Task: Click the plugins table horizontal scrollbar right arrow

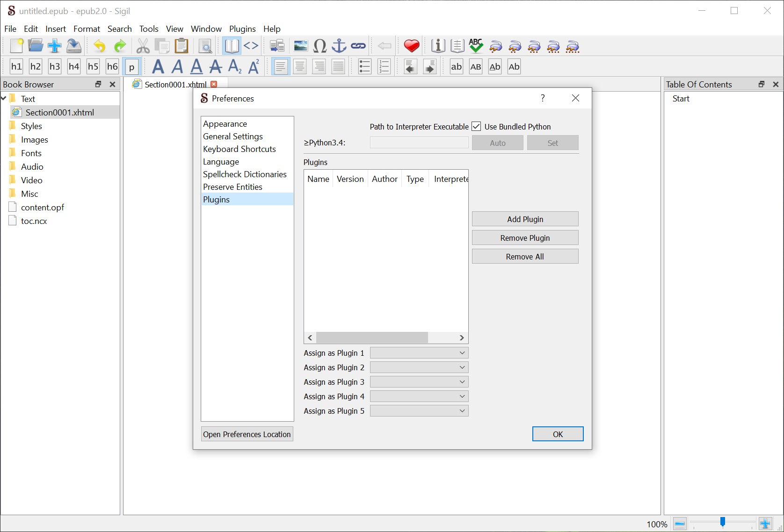Action: [x=462, y=338]
